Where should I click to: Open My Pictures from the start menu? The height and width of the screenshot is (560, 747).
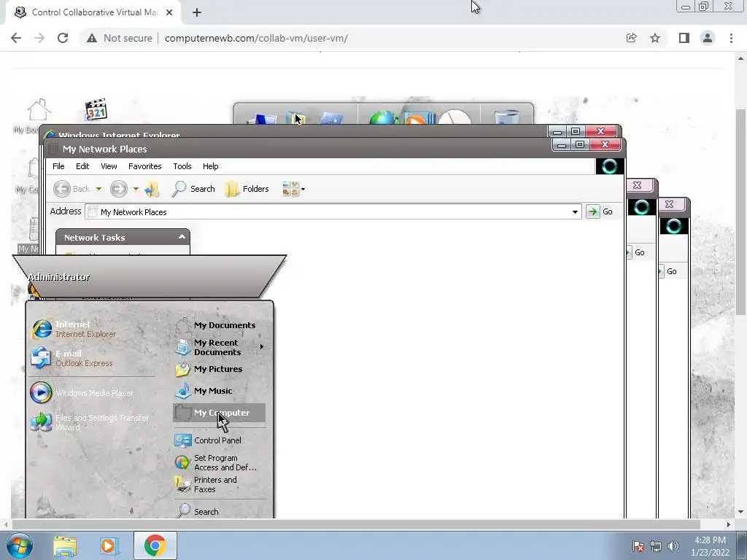click(x=209, y=369)
